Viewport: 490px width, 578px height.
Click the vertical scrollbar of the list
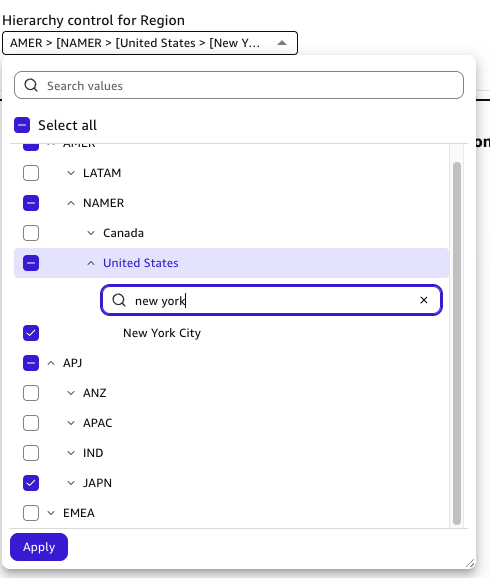pos(457,343)
